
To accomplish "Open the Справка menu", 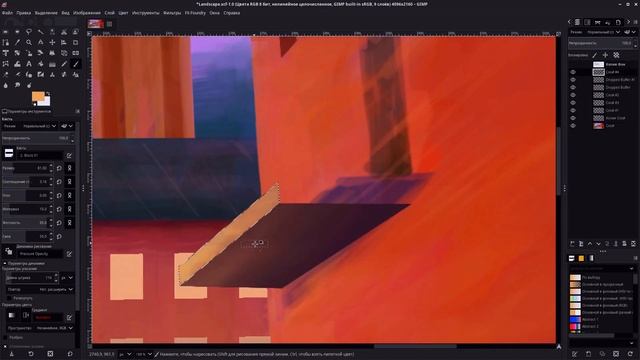I will pos(232,13).
